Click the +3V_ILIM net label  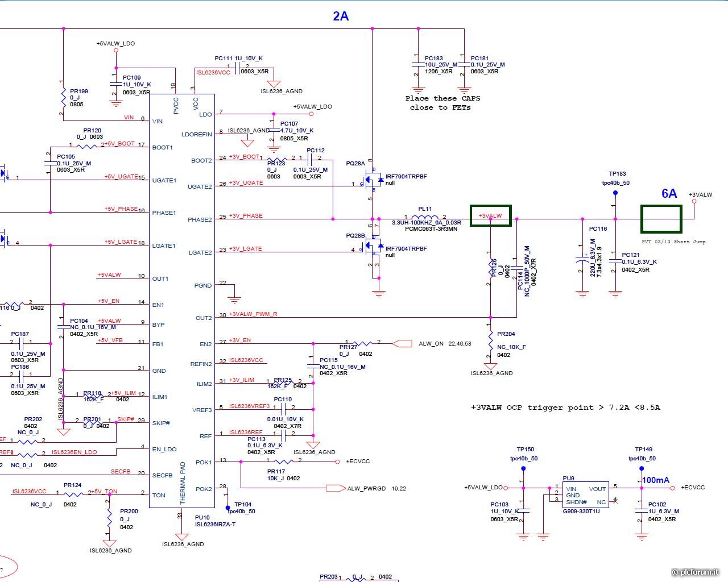click(241, 380)
